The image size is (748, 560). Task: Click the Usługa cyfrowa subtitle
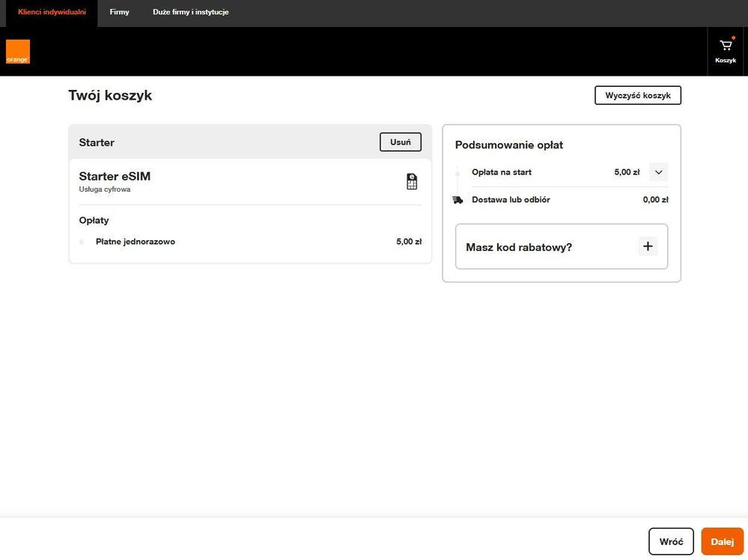105,189
